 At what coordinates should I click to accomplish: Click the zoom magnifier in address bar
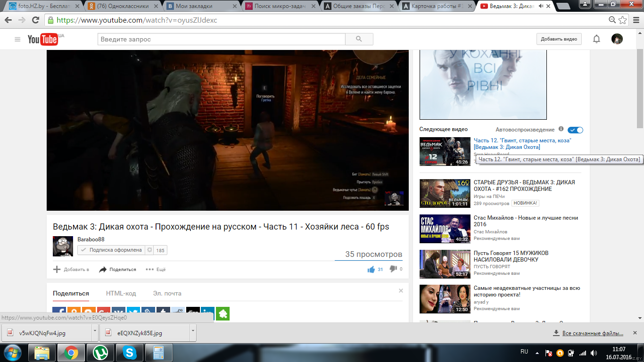pyautogui.click(x=612, y=20)
